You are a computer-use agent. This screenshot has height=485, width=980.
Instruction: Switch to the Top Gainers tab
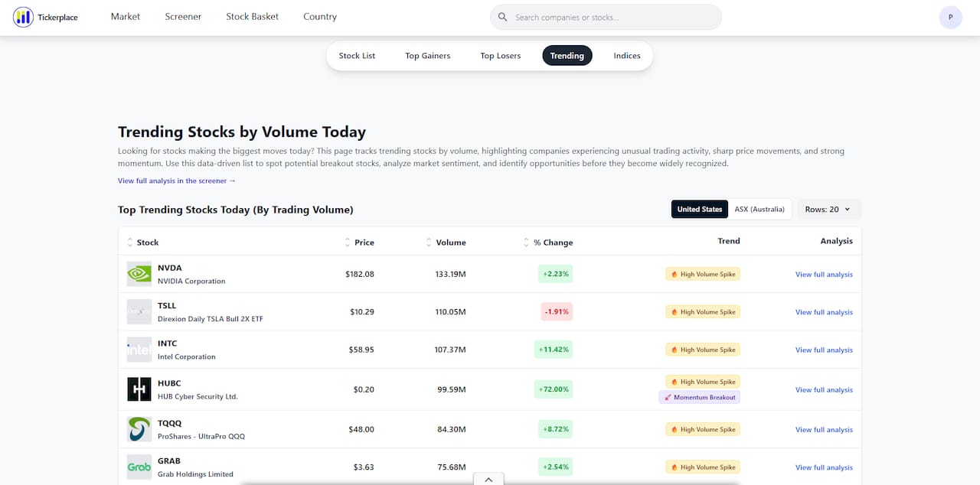[x=427, y=56]
